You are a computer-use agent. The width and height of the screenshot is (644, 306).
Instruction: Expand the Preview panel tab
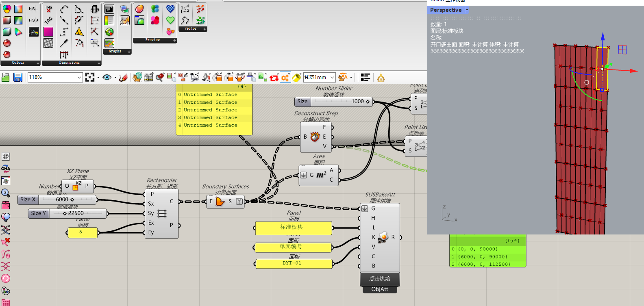point(155,40)
